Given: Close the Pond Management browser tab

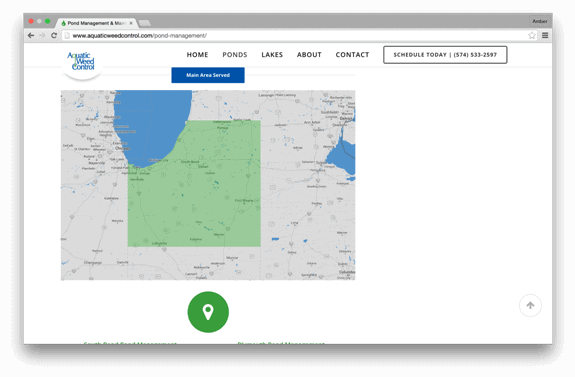Looking at the screenshot, I should point(131,23).
